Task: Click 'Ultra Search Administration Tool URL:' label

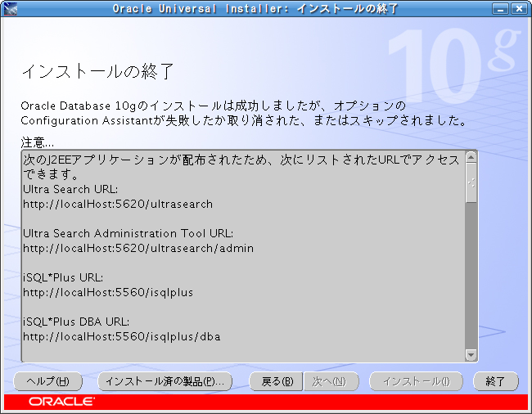Action: coord(128,233)
